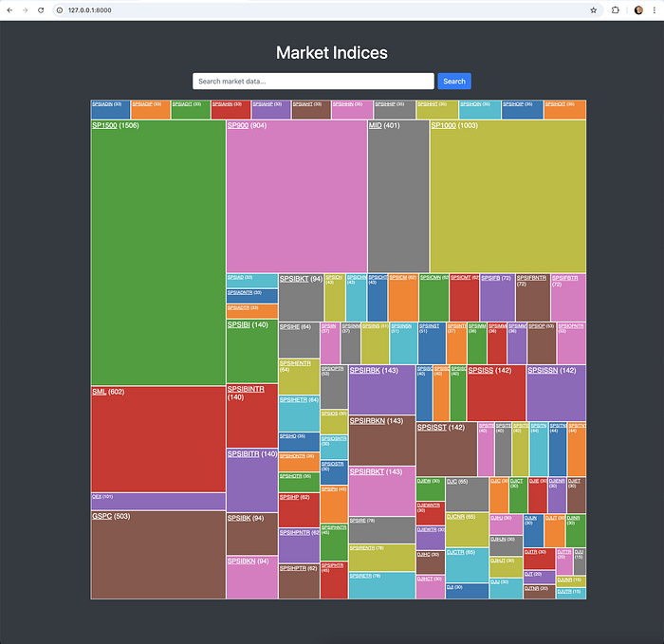Viewport: 664px width, 644px height.
Task: Open the SPSIBKN (94) link
Action: coord(241,561)
